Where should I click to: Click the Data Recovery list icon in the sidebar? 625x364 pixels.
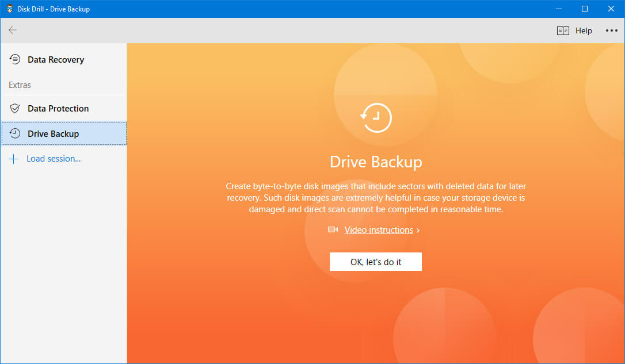tap(15, 59)
